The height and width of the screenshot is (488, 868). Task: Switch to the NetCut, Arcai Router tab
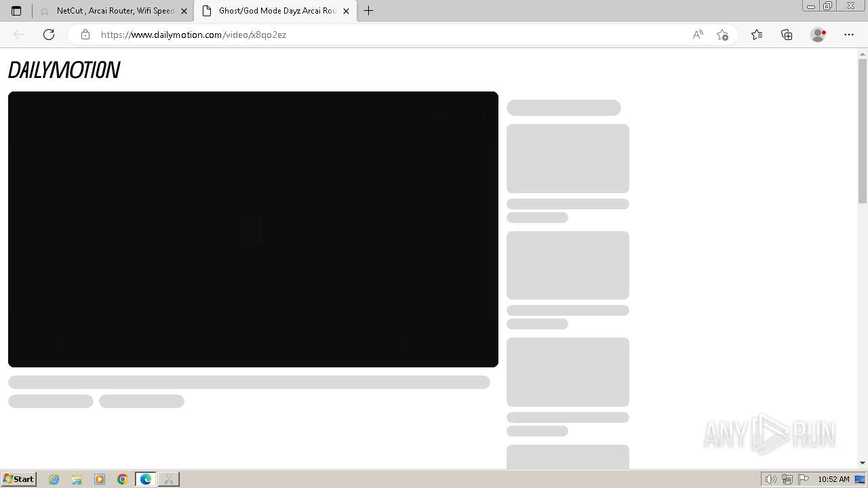[113, 11]
